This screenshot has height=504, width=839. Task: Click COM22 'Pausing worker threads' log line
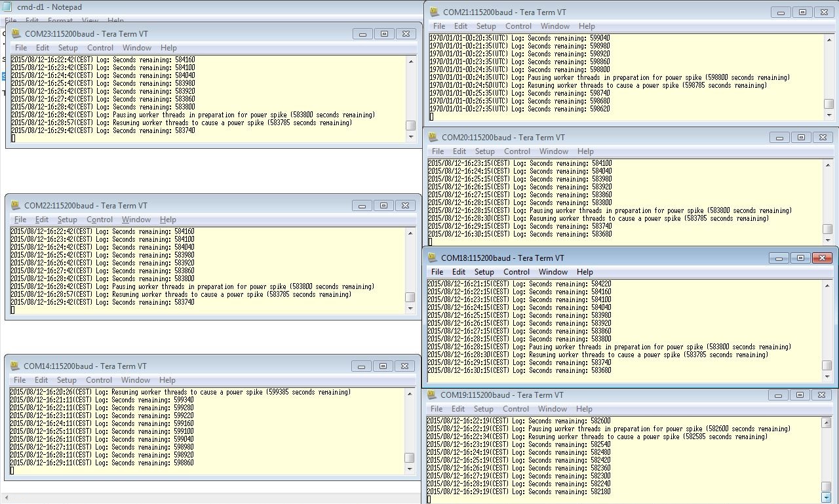coord(192,286)
